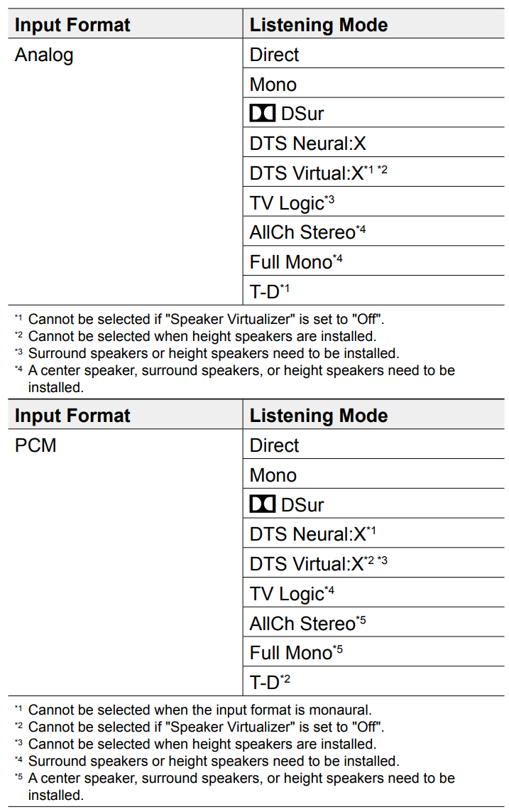The image size is (509, 812).
Task: Select DTS Neural:X in Analog table
Action: coord(373,142)
